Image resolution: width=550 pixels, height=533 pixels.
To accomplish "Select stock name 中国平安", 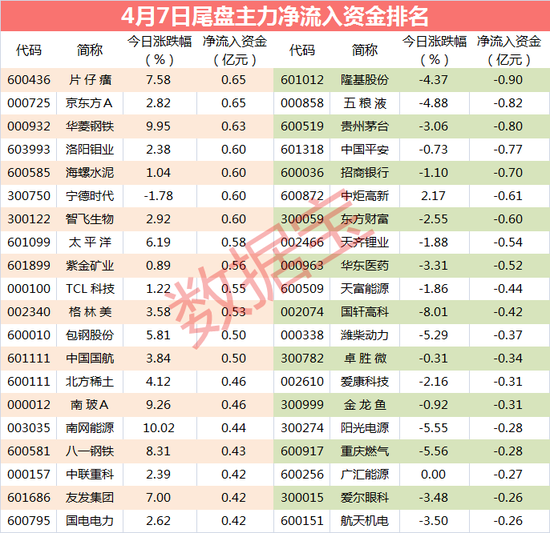I will click(x=365, y=149).
